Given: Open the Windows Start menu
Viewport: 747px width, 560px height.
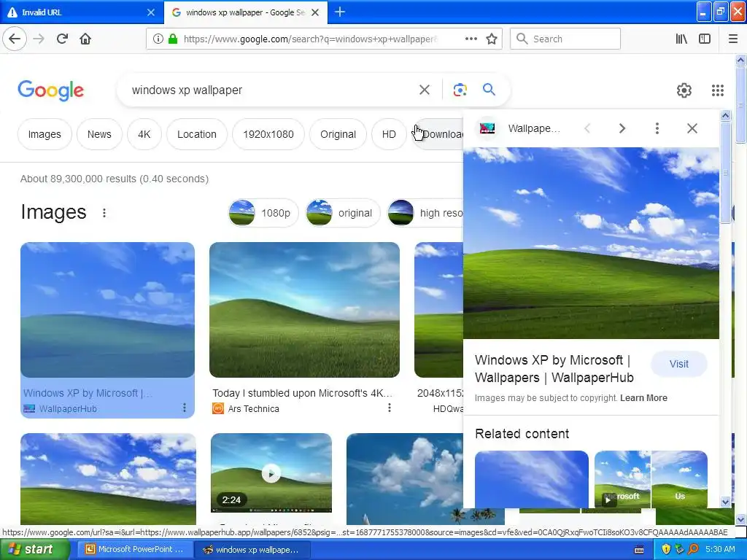Looking at the screenshot, I should [x=35, y=549].
